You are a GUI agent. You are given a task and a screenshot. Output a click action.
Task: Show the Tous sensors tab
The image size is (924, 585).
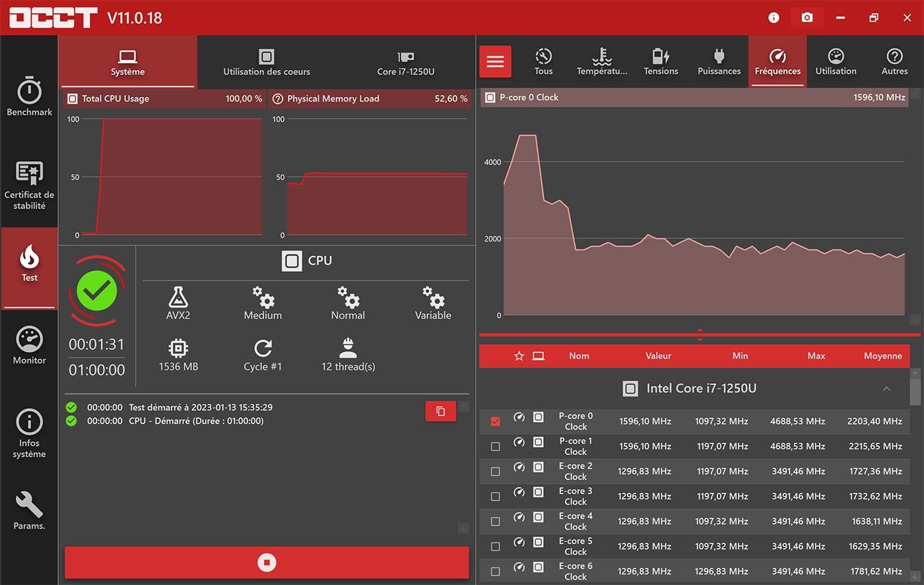[543, 62]
